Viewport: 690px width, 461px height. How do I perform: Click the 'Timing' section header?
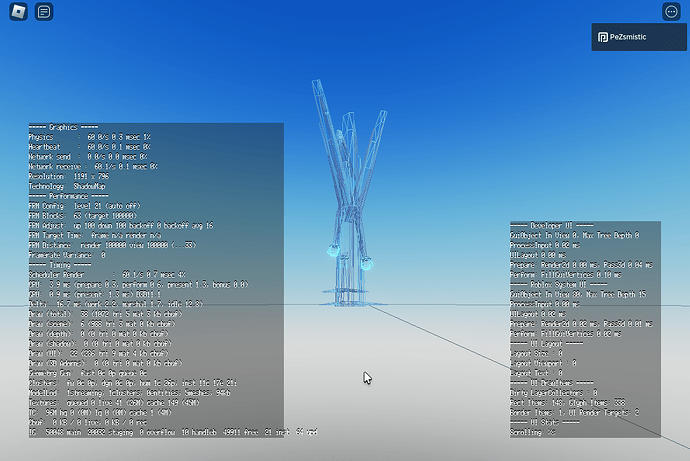60,265
